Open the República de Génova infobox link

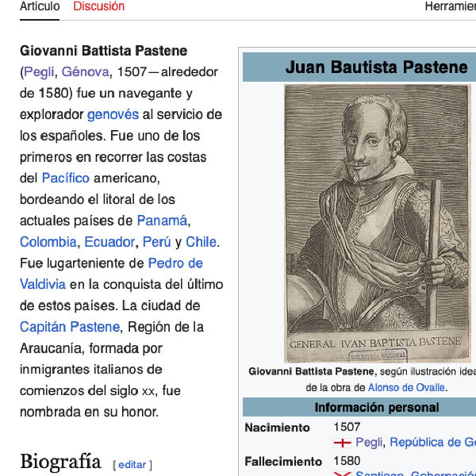(x=432, y=443)
